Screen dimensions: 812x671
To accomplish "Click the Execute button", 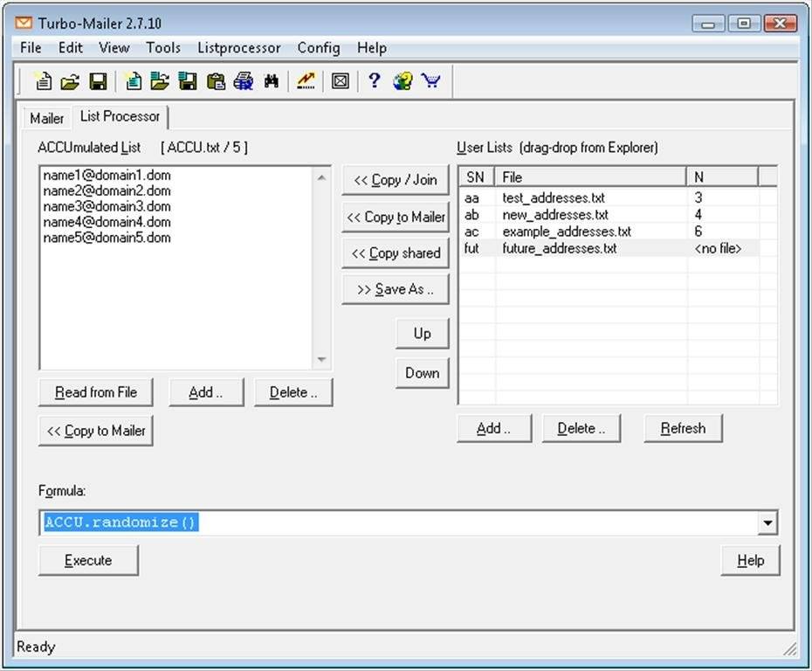I will click(x=88, y=561).
